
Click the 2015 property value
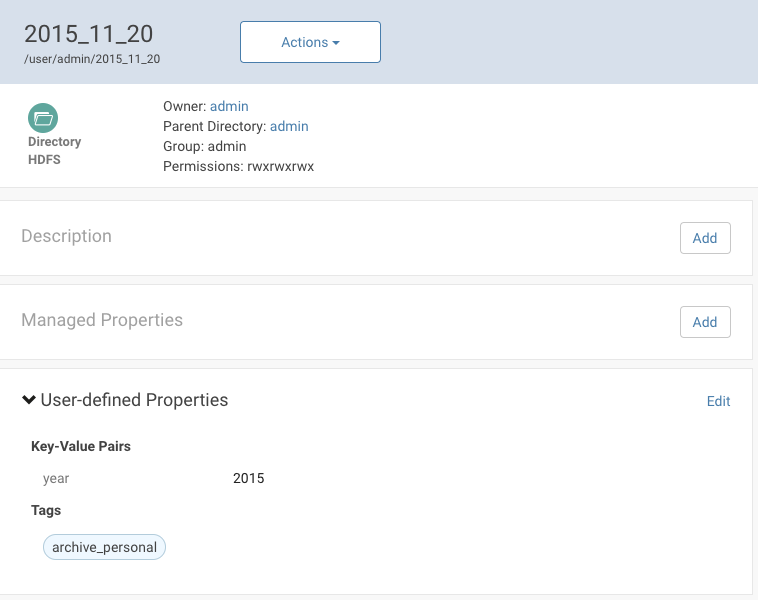(x=248, y=478)
